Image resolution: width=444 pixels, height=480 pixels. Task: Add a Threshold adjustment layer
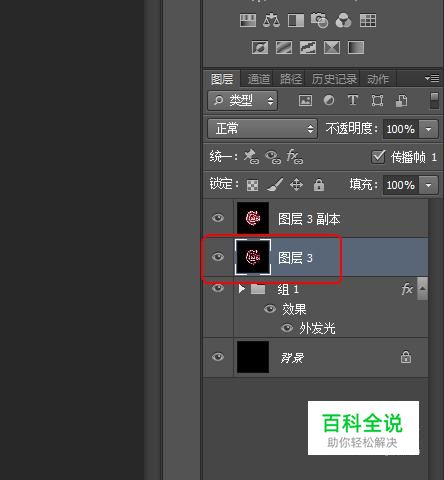click(308, 48)
